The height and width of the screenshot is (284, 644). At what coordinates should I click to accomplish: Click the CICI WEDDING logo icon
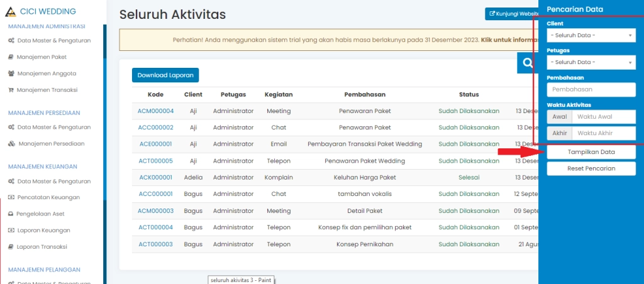(x=10, y=11)
